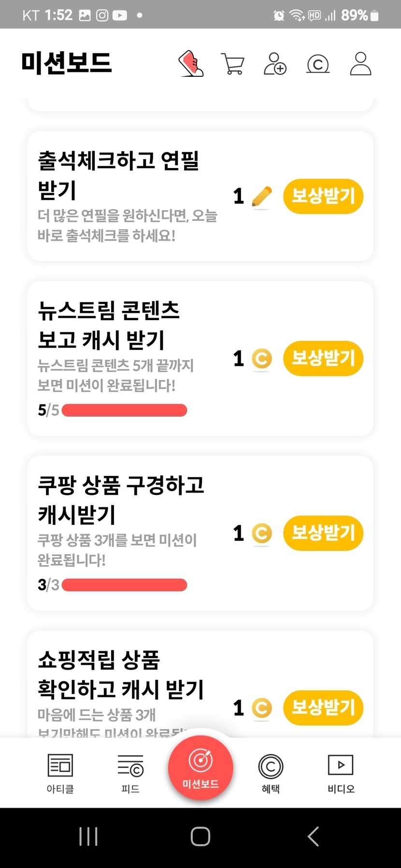
Task: Open the 혜택 tab
Action: coord(271,773)
